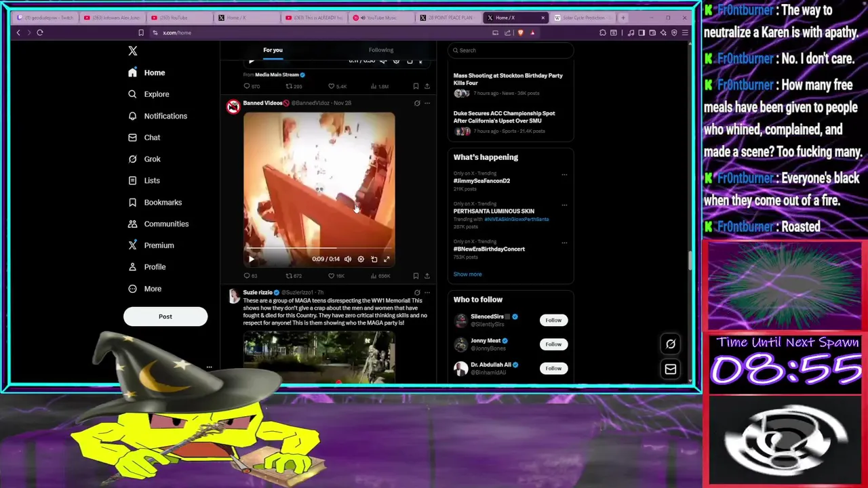Open Grok in the X sidebar
Image resolution: width=868 pixels, height=488 pixels.
[x=144, y=159]
